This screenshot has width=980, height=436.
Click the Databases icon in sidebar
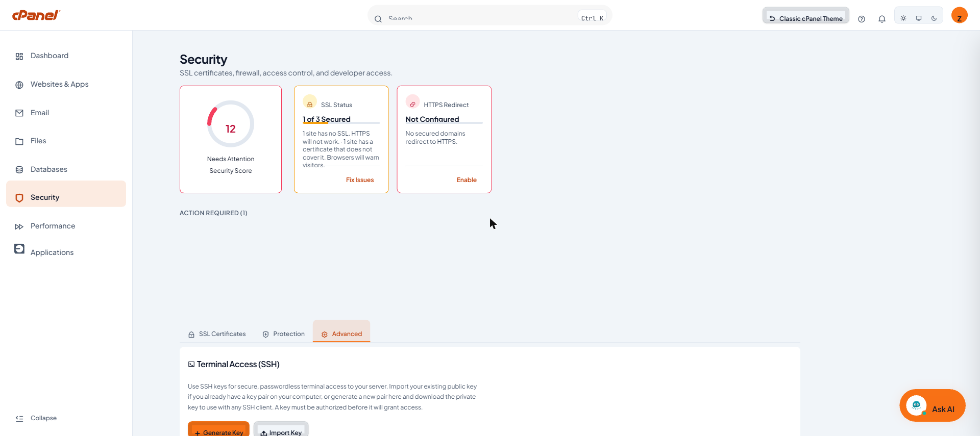19,170
